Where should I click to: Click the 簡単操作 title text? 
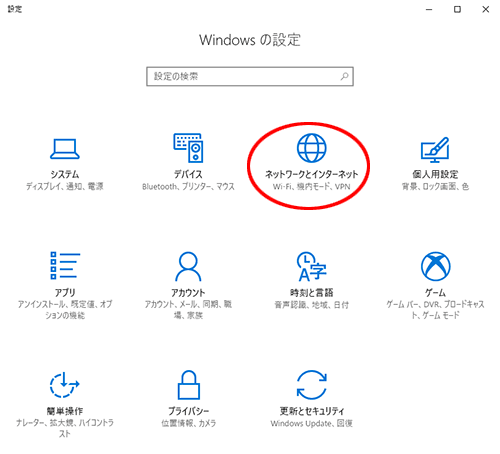click(x=65, y=411)
